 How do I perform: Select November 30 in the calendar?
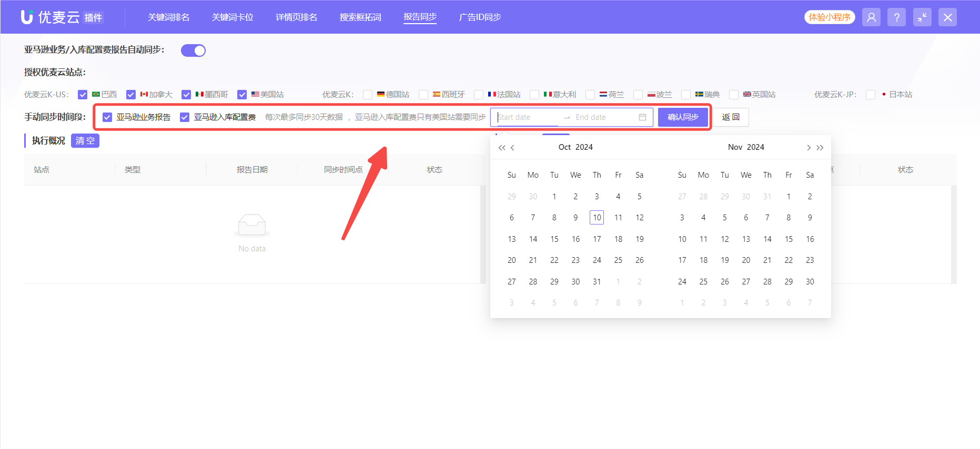point(810,282)
